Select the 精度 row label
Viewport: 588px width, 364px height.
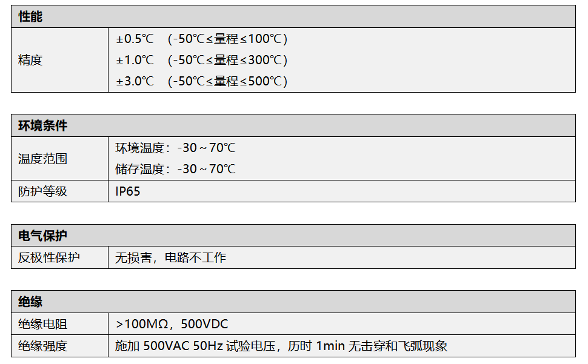tap(30, 60)
